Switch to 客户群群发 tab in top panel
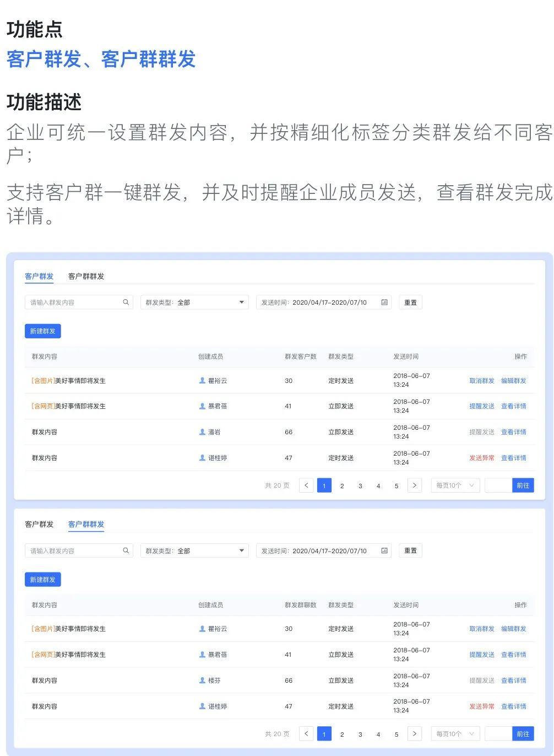This screenshot has height=756, width=554. 86,276
